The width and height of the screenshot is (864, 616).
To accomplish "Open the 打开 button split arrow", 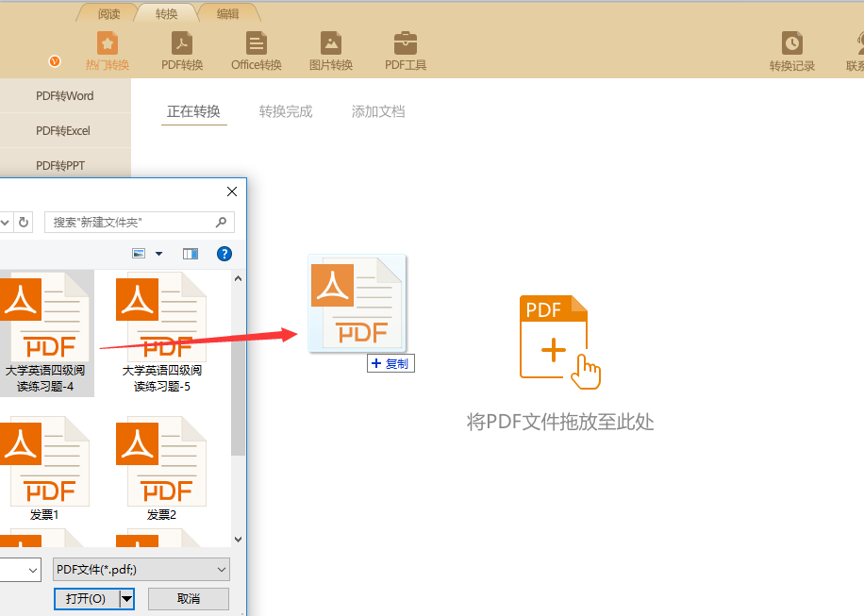I will pos(126,599).
